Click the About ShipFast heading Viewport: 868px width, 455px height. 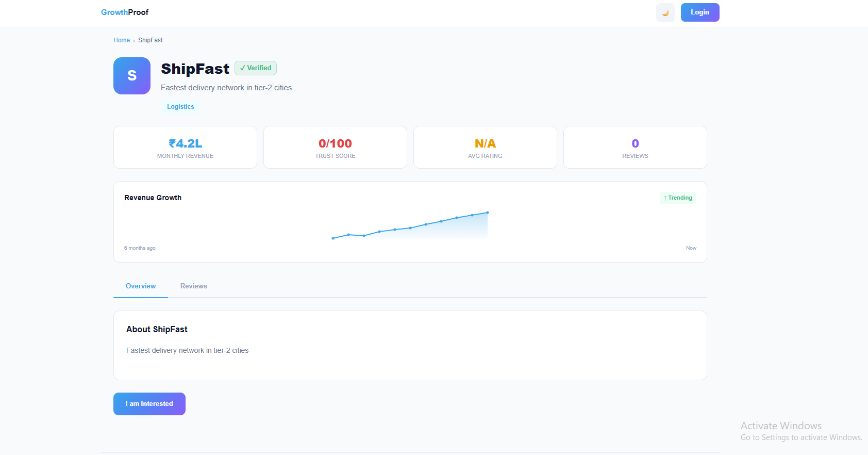point(157,329)
